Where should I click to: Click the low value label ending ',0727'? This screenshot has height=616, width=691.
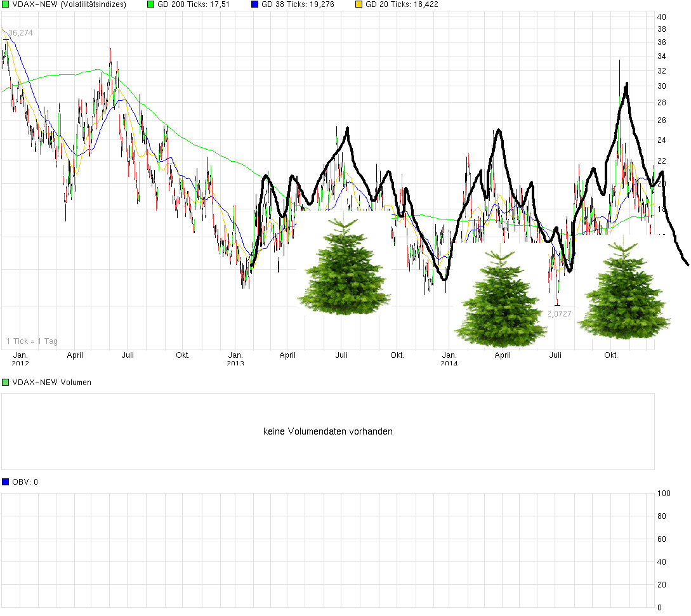560,314
